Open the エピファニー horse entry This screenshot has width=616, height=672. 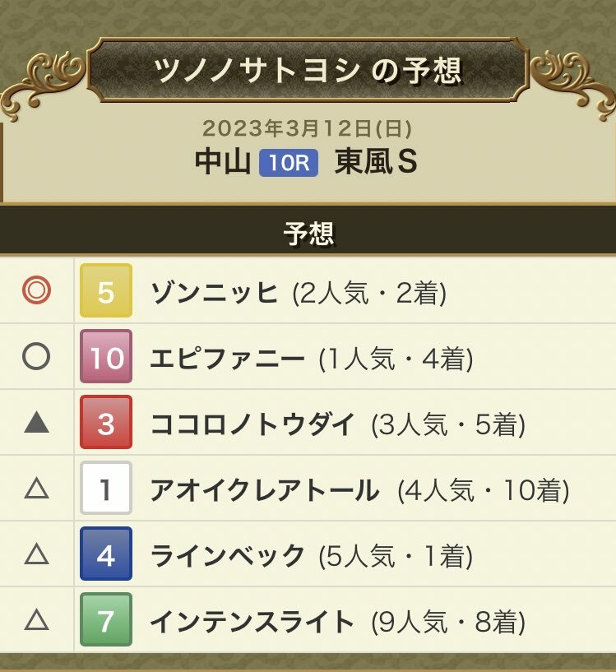tap(227, 359)
